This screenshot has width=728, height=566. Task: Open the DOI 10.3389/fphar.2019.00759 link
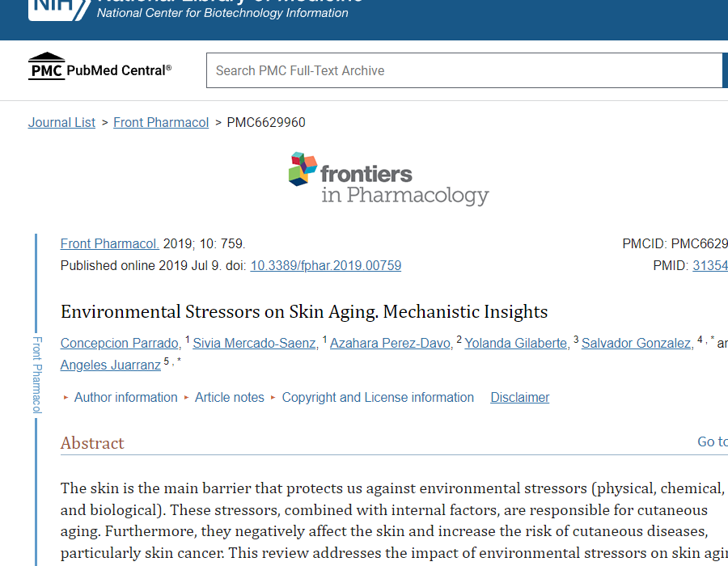[x=325, y=266]
